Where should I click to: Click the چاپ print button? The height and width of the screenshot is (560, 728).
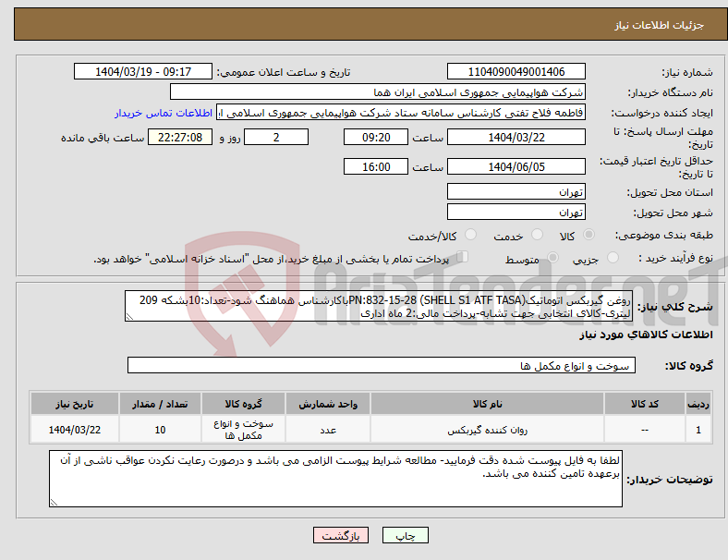(405, 535)
